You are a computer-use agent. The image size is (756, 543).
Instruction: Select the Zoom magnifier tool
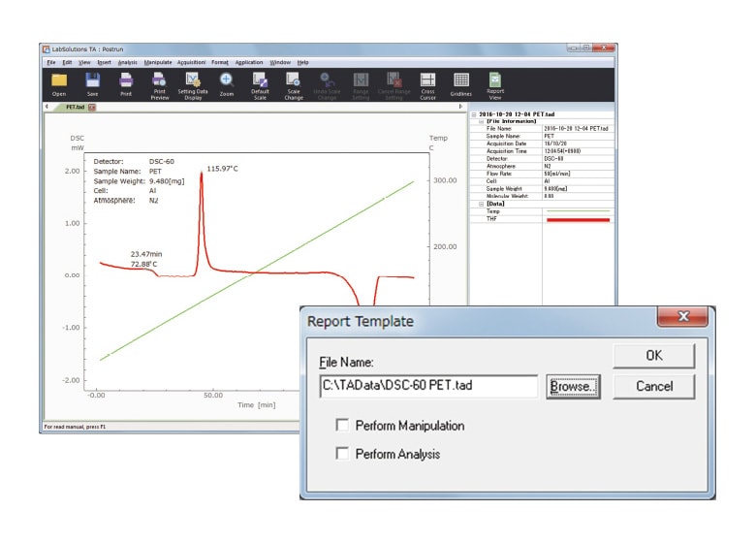(227, 83)
